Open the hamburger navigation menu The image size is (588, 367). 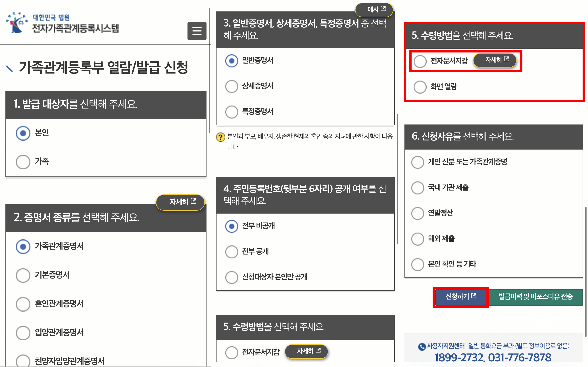(197, 31)
